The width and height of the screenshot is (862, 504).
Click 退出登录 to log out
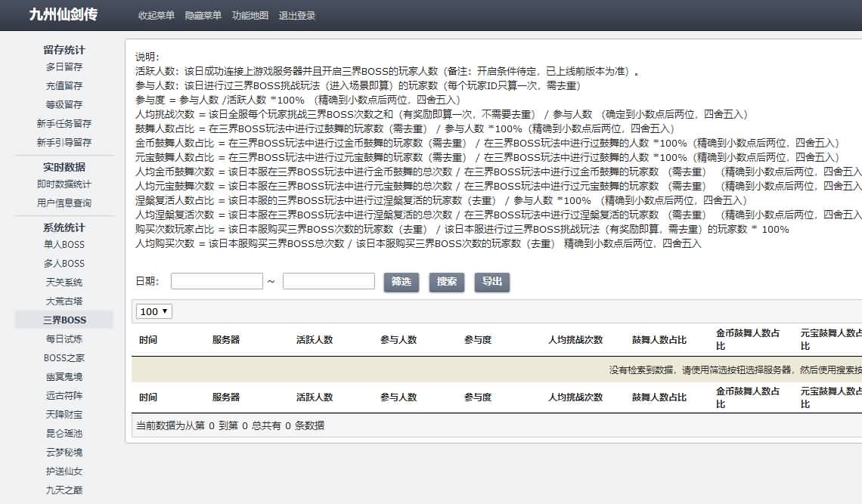click(296, 15)
